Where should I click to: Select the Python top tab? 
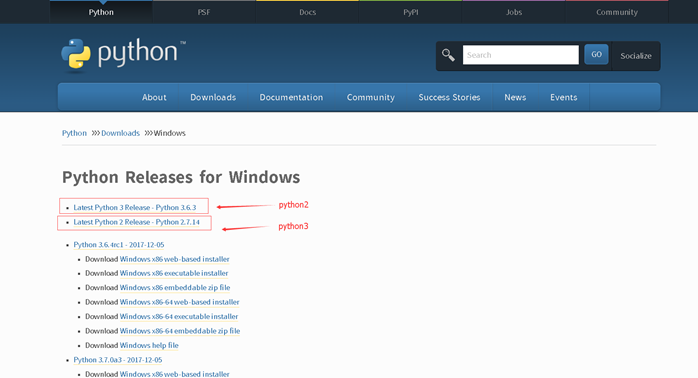(x=101, y=12)
